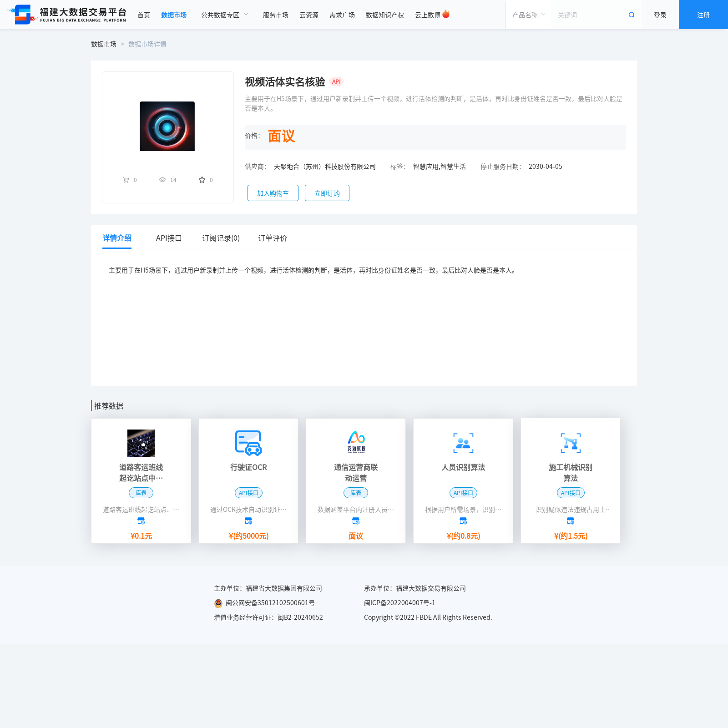Viewport: 728px width, 728px height.
Task: Click store icon under 行驶证OCR card
Action: coord(248,521)
